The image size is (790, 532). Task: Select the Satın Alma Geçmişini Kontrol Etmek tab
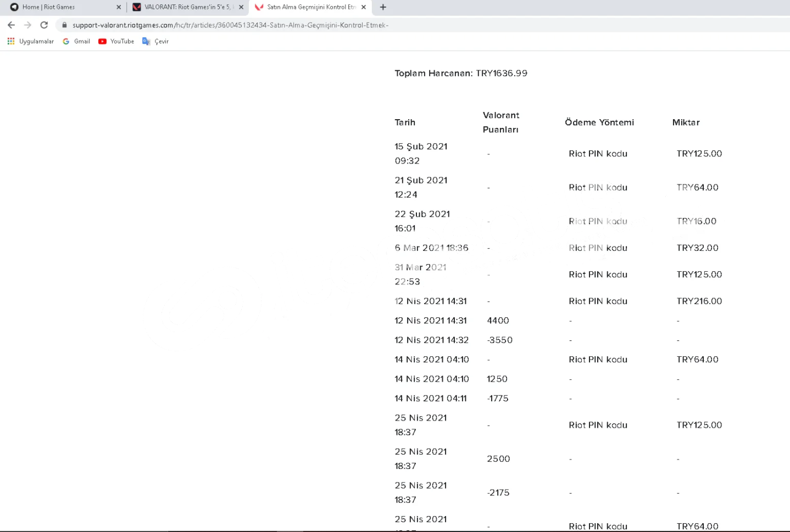tap(310, 7)
